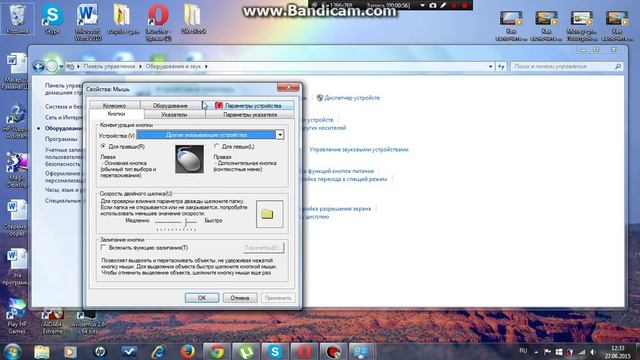Click the Программы sidebar link
Screen dimensions: 640x360
point(61,139)
